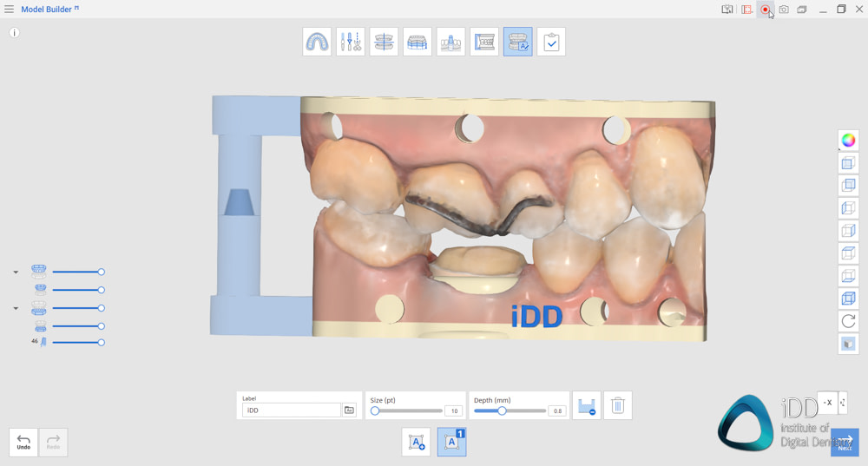Open the area capture icon
The image size is (868, 466).
pos(746,10)
